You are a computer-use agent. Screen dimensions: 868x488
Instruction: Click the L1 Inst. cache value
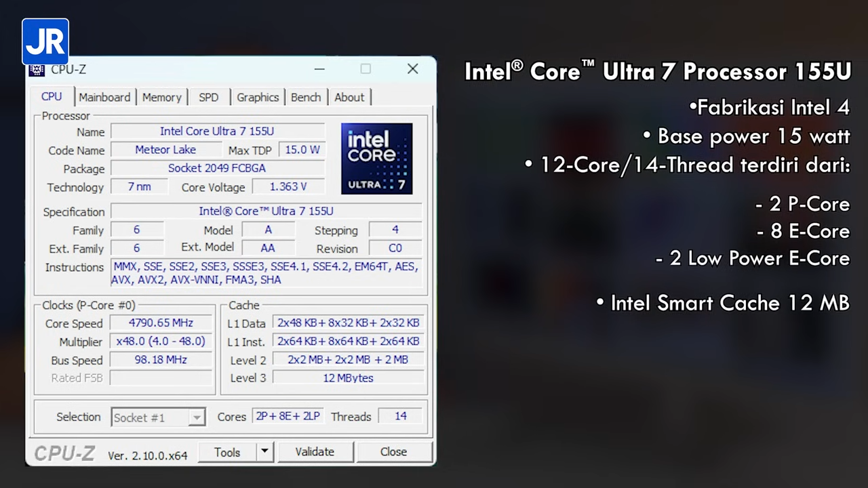coord(349,342)
